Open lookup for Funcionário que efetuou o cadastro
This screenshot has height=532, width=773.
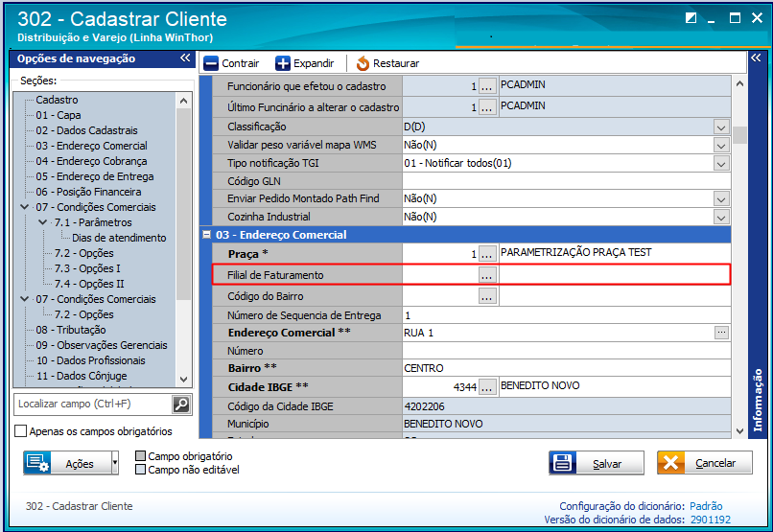pos(486,86)
